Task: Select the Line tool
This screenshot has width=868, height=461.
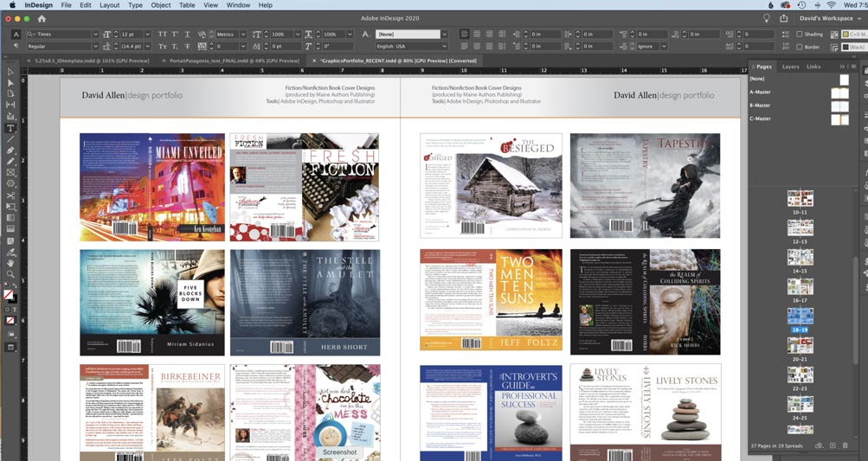Action: click(10, 139)
